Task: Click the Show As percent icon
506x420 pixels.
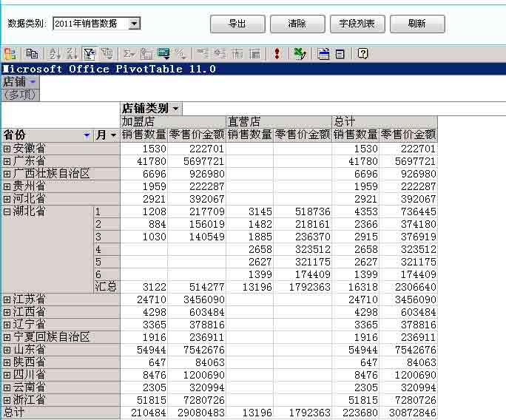Action: (x=181, y=54)
